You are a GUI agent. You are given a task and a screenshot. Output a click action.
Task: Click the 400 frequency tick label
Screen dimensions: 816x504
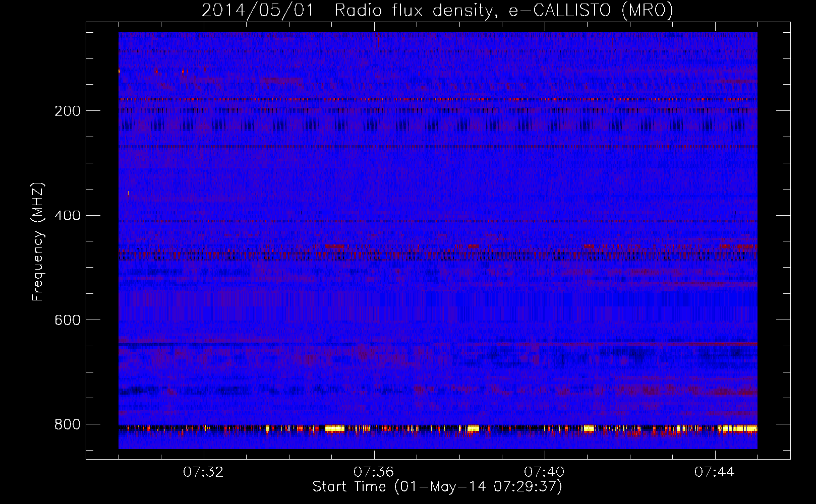click(68, 216)
